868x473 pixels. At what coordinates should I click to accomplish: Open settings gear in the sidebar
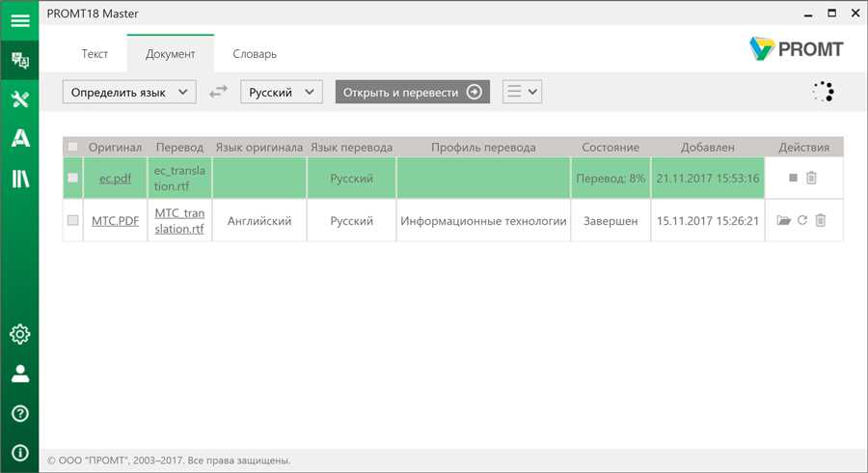pyautogui.click(x=20, y=334)
